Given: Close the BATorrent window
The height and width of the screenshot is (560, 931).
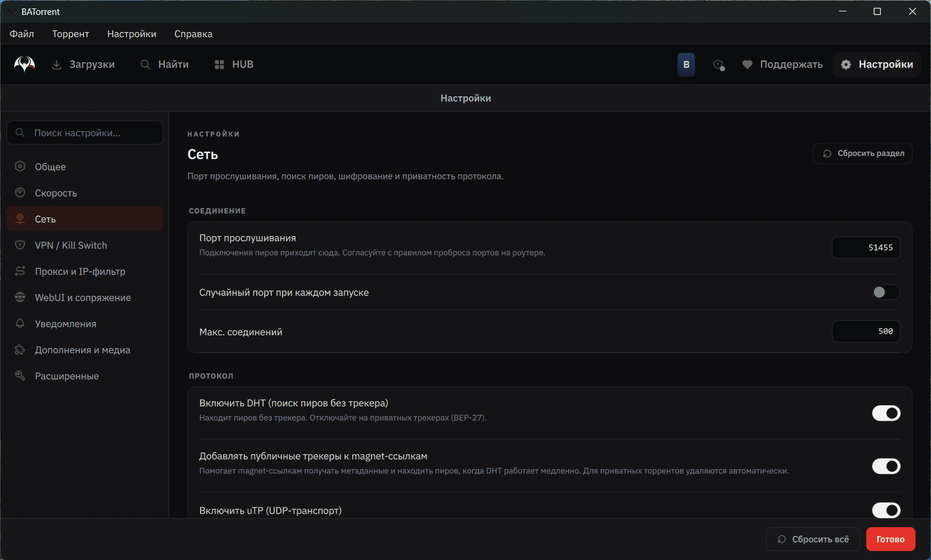Looking at the screenshot, I should pos(912,11).
